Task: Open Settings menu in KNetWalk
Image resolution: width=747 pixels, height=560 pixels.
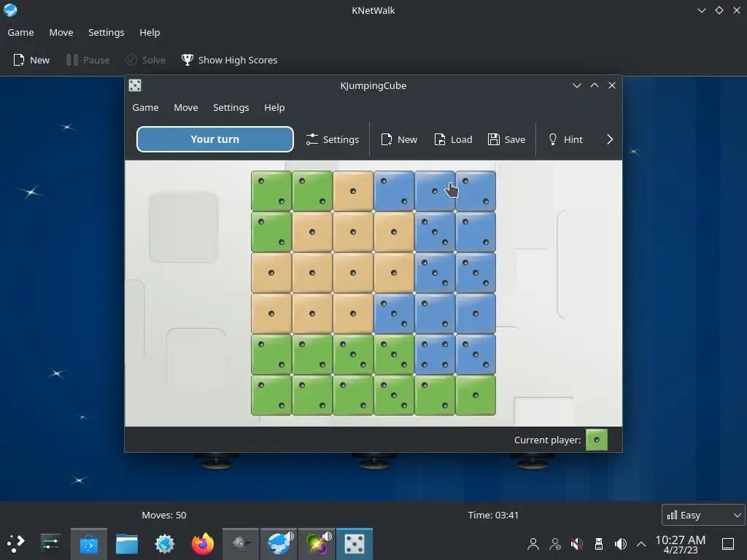Action: click(107, 32)
